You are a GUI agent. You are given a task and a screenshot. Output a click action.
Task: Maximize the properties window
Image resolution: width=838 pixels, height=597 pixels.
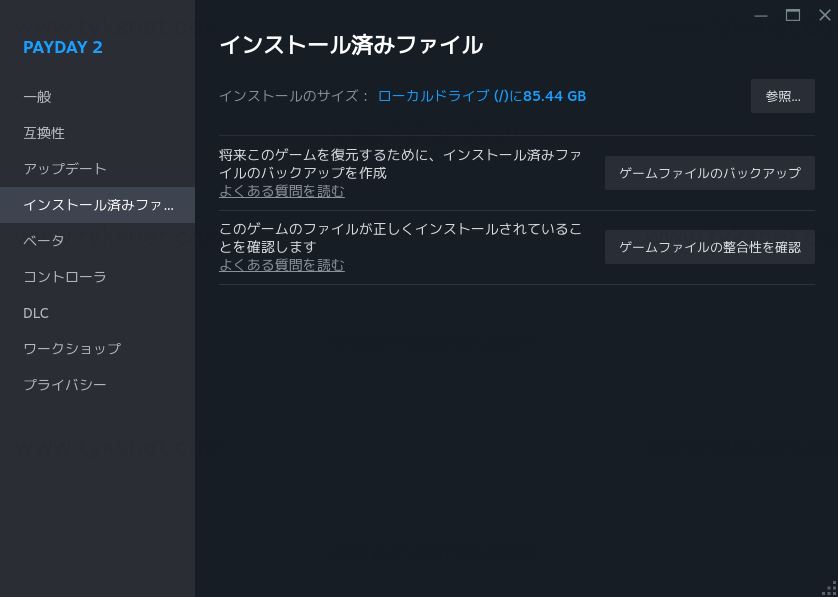pos(793,15)
